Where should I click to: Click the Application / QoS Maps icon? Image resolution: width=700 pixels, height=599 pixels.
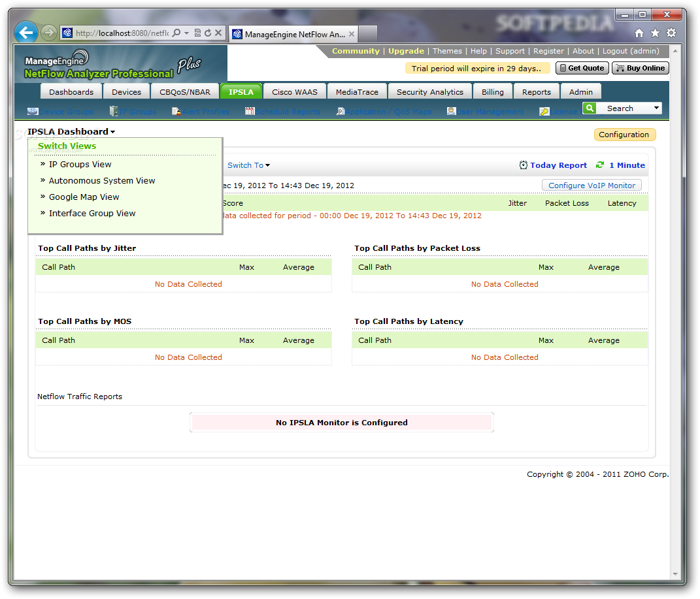tap(340, 112)
